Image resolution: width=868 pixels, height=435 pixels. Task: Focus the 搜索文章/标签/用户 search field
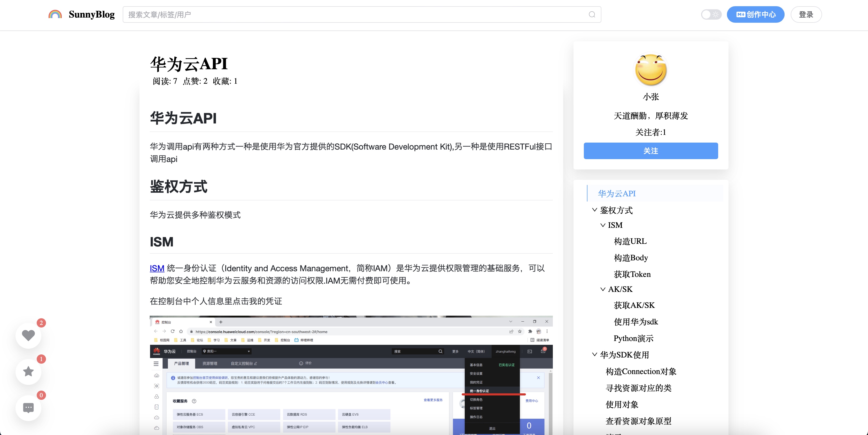(x=362, y=14)
